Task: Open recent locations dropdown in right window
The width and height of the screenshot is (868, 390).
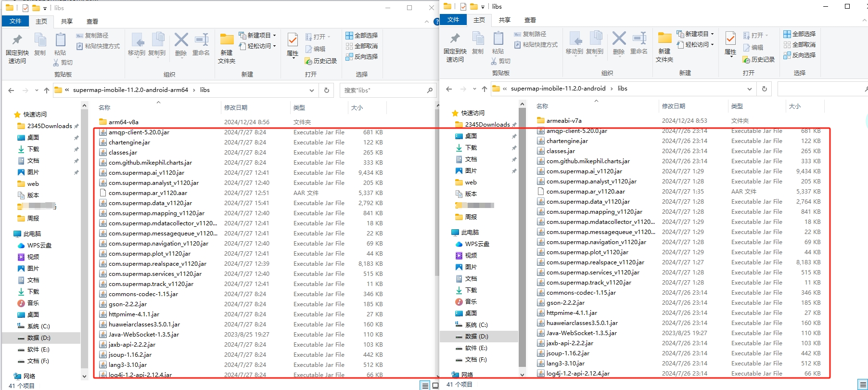Action: (474, 89)
